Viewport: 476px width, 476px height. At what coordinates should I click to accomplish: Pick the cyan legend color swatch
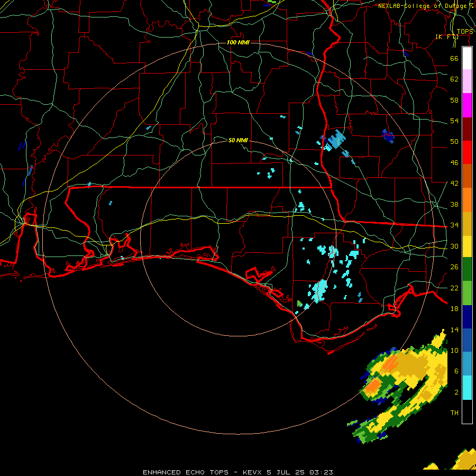tap(467, 388)
